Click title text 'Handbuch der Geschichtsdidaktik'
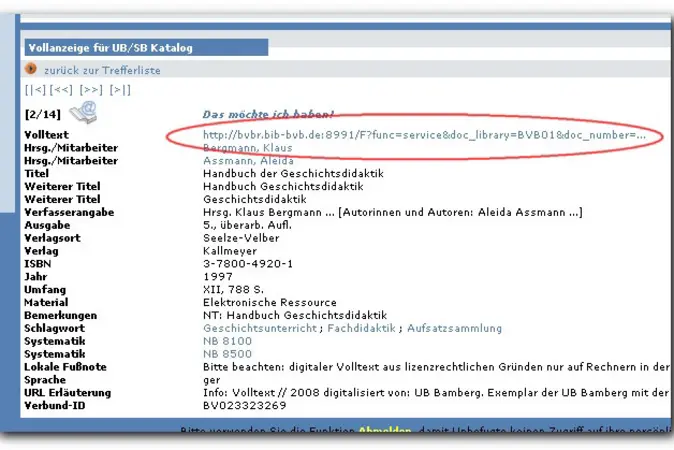Viewport: 674px width, 450px height. (293, 174)
